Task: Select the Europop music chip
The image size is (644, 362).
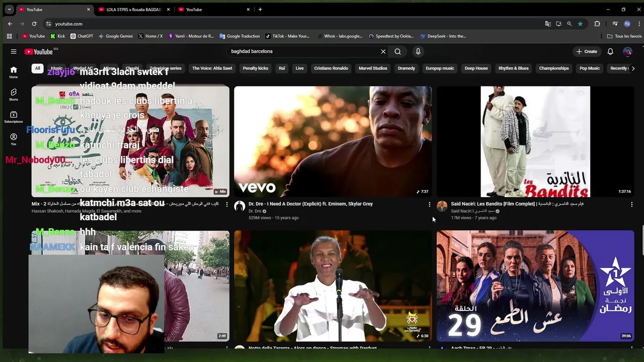Action: coord(440,68)
